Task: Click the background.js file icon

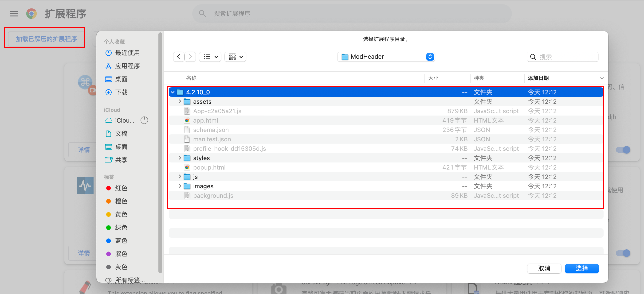Action: pyautogui.click(x=187, y=196)
